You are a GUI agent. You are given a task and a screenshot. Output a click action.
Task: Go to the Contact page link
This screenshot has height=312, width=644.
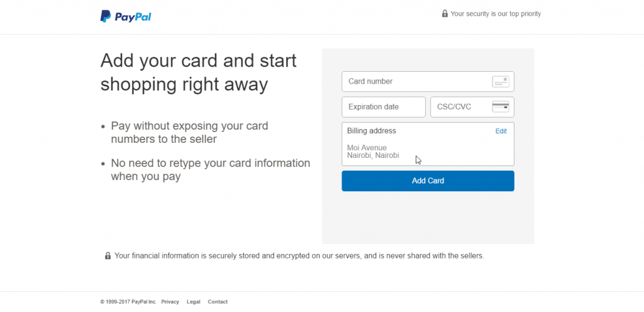click(x=218, y=302)
